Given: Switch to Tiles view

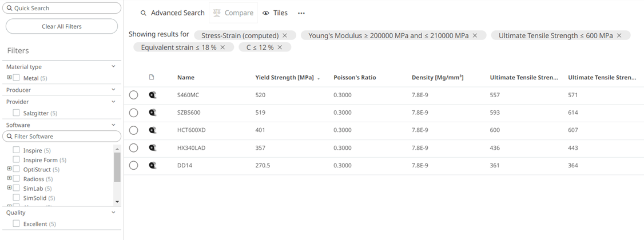Looking at the screenshot, I should [x=275, y=13].
